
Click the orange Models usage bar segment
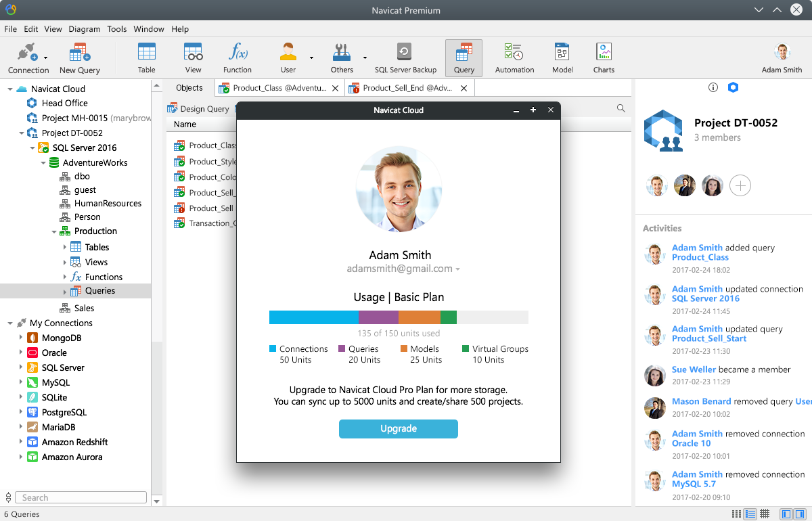click(420, 317)
